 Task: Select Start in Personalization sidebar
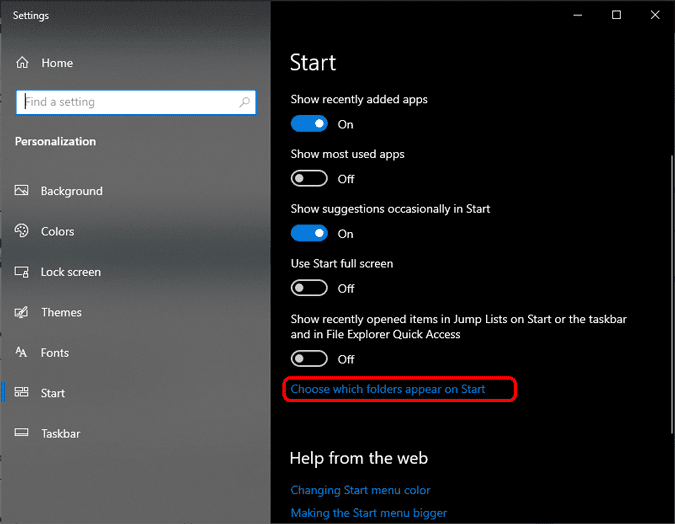[53, 393]
